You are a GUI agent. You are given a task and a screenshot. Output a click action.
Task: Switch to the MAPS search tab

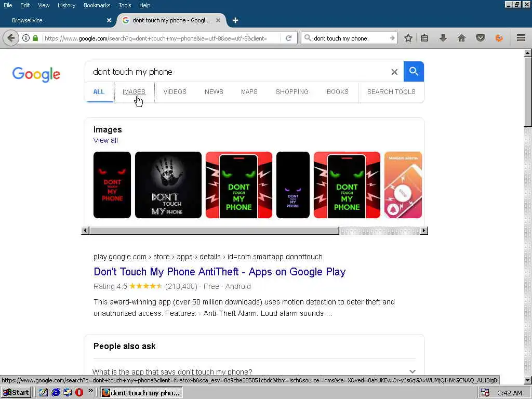click(x=249, y=92)
